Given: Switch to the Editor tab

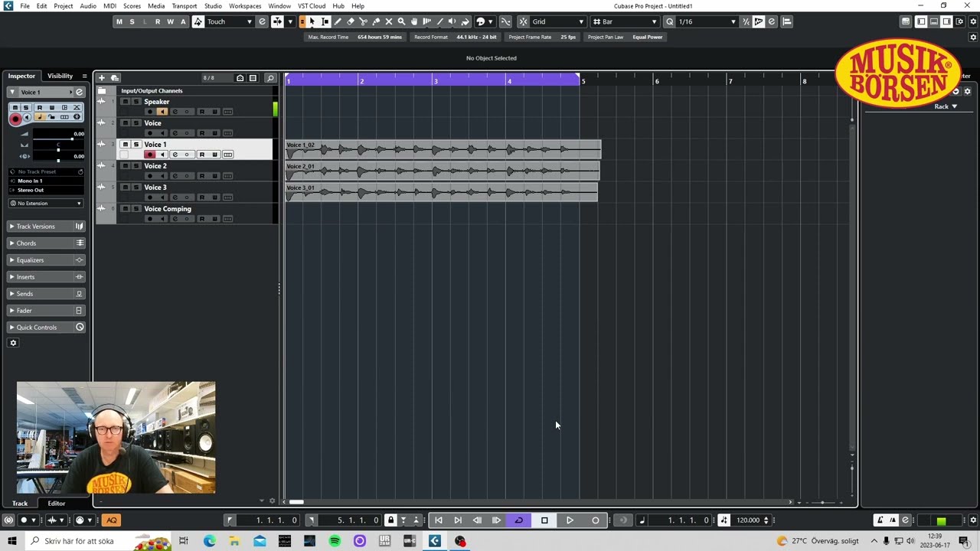Looking at the screenshot, I should pyautogui.click(x=57, y=504).
